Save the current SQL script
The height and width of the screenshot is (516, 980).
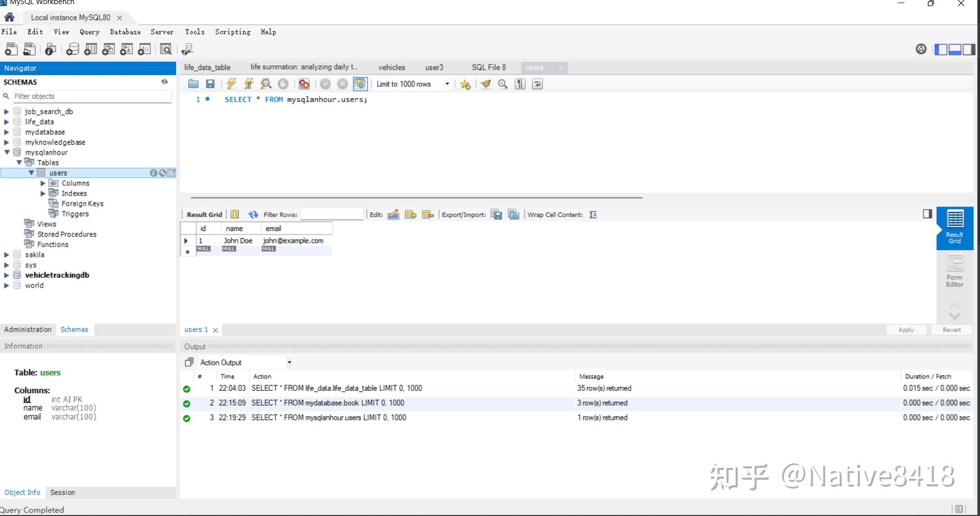click(210, 84)
